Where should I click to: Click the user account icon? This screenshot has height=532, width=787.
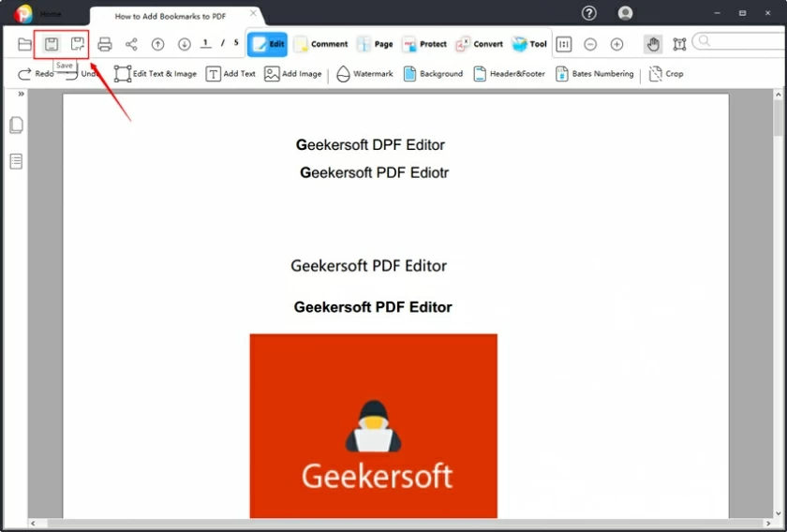click(x=625, y=13)
